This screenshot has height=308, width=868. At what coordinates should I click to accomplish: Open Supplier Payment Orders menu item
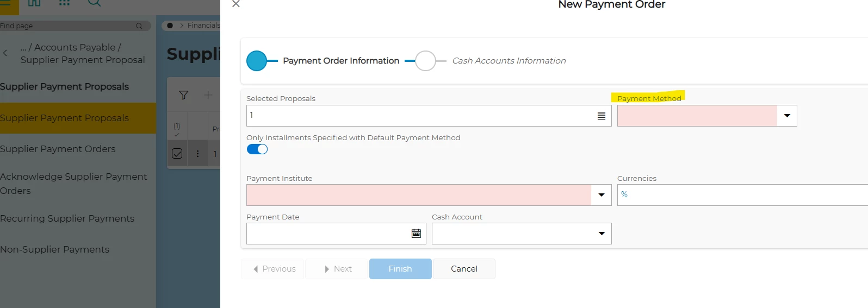click(58, 149)
